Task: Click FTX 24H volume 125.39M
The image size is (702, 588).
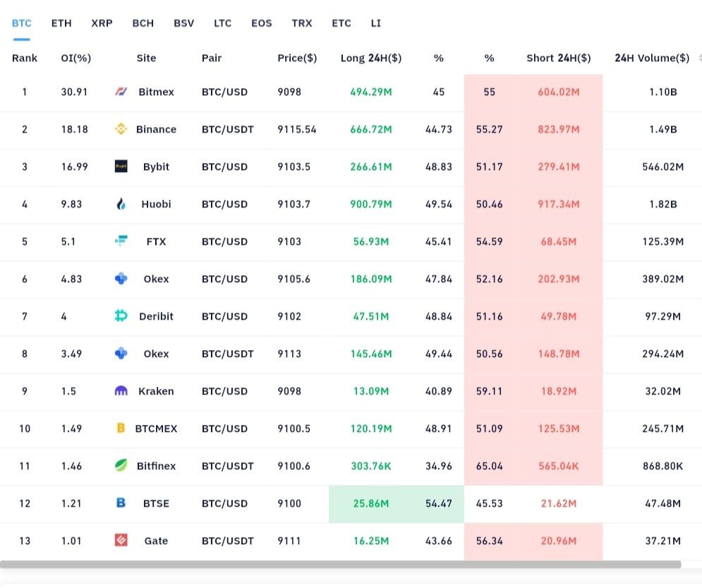Action: point(663,241)
